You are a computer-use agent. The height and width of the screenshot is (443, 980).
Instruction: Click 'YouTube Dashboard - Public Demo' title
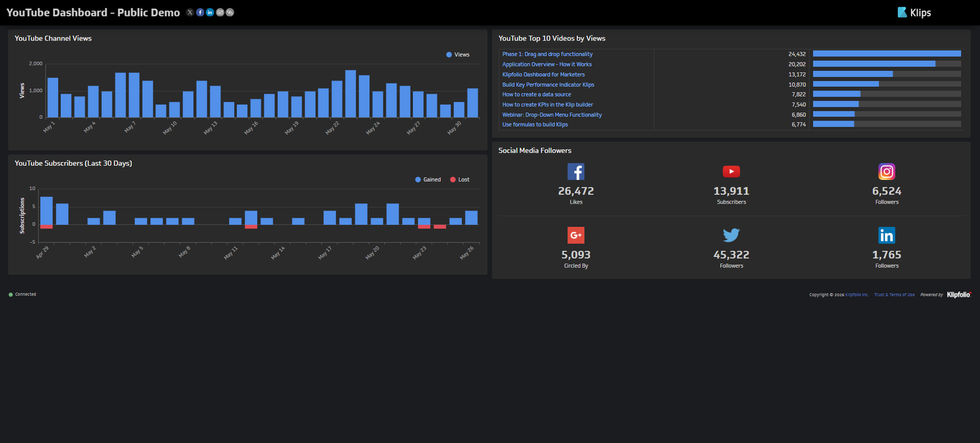93,12
